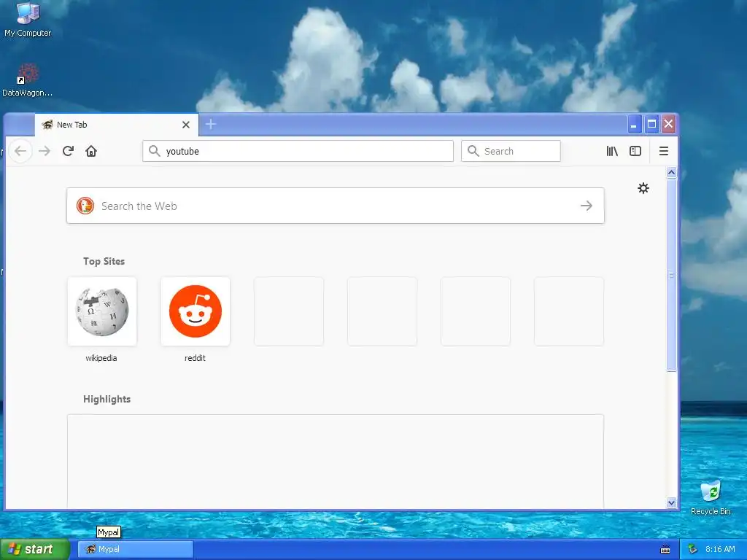Focus the address bar containing youtube
The width and height of the screenshot is (747, 560).
pos(298,151)
